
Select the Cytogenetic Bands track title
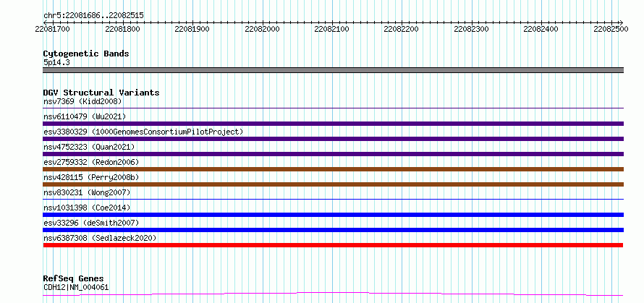[x=86, y=54]
